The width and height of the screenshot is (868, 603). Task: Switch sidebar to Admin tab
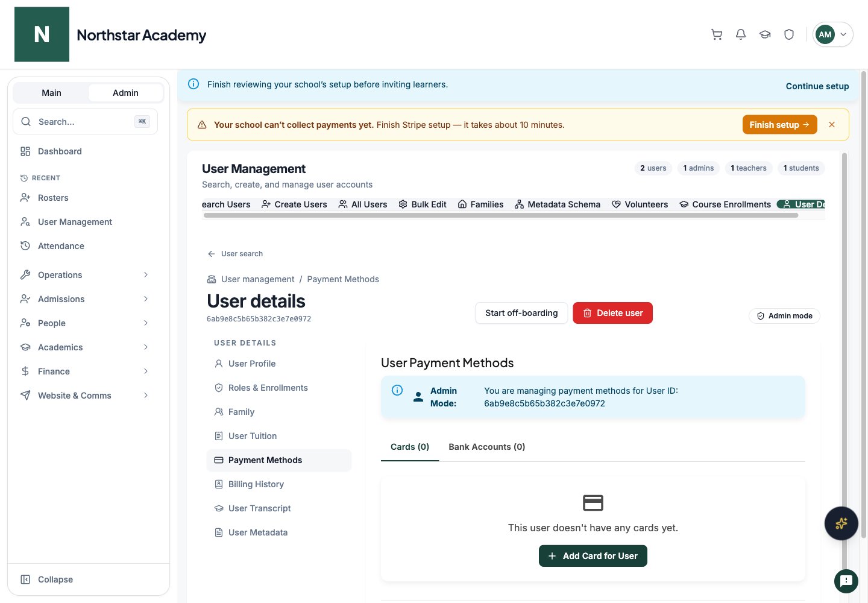click(125, 92)
